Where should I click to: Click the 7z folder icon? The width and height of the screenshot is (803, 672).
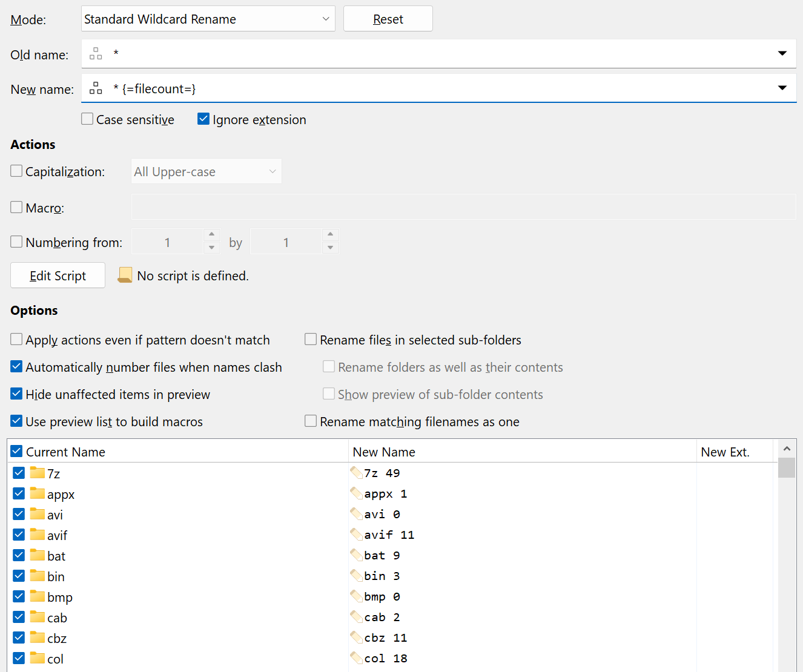pos(38,473)
